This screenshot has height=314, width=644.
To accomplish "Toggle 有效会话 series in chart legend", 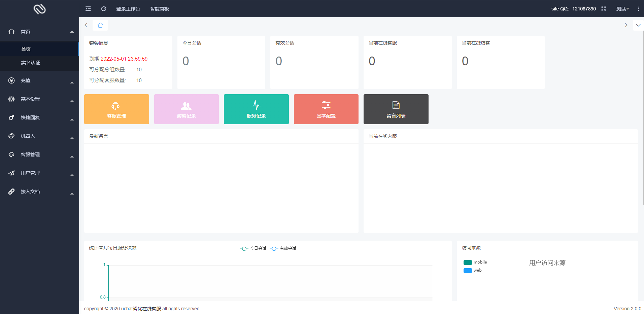I will pyautogui.click(x=283, y=248).
